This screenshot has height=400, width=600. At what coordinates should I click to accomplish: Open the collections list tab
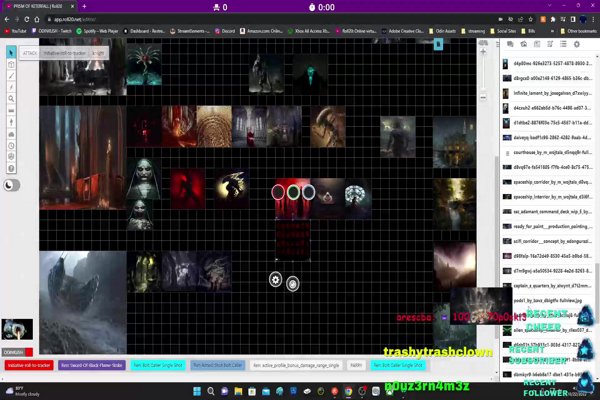(x=563, y=44)
